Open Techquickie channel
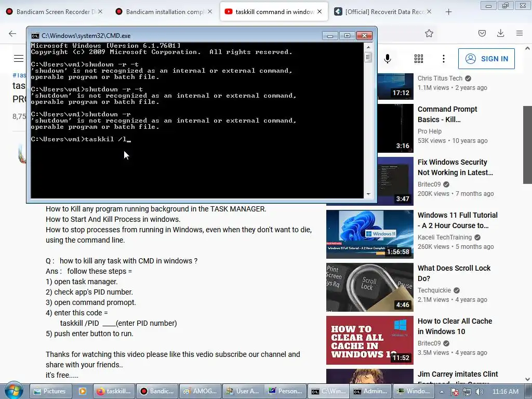Viewport: 532px width, 399px height. (434, 290)
